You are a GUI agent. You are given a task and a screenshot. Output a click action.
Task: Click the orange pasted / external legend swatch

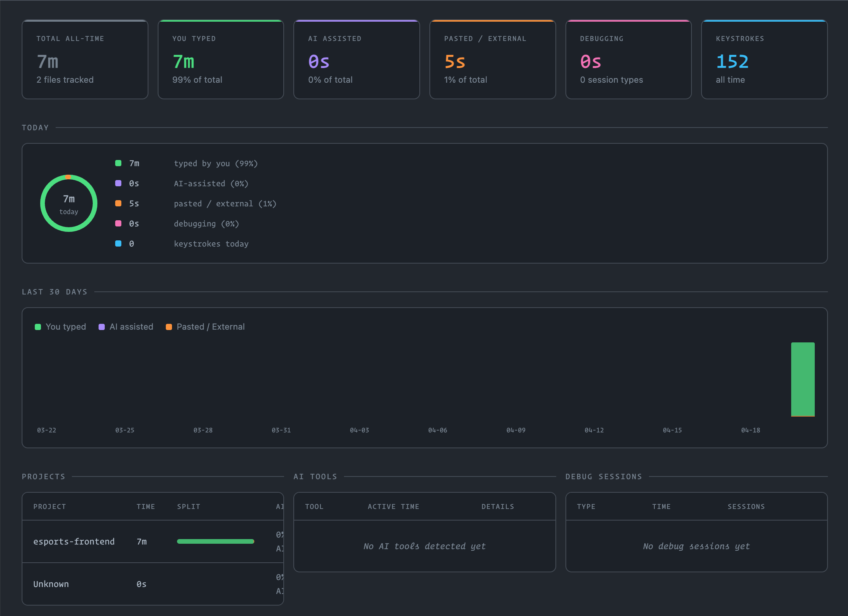pyautogui.click(x=118, y=203)
